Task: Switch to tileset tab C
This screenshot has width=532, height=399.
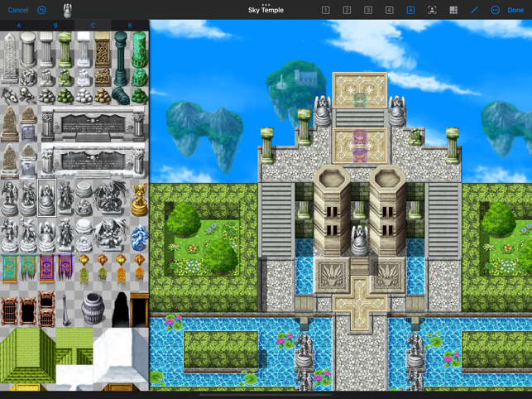Action: point(93,26)
